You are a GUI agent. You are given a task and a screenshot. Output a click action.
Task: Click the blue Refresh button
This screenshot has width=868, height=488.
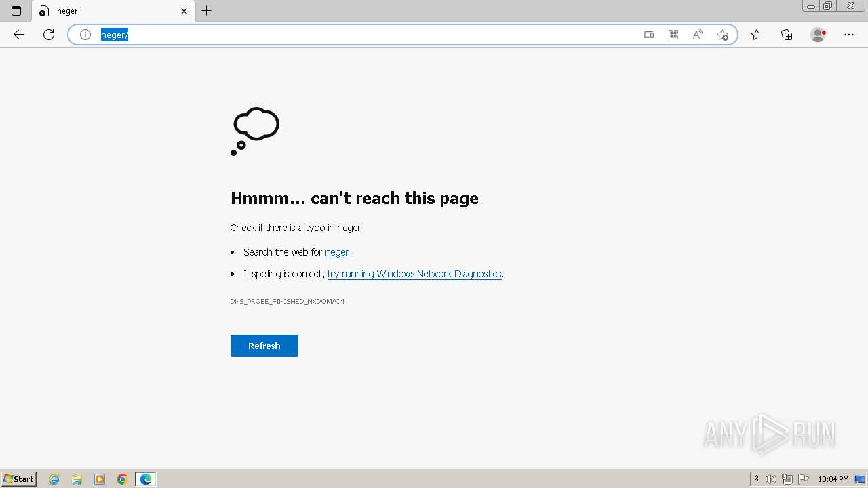[264, 346]
